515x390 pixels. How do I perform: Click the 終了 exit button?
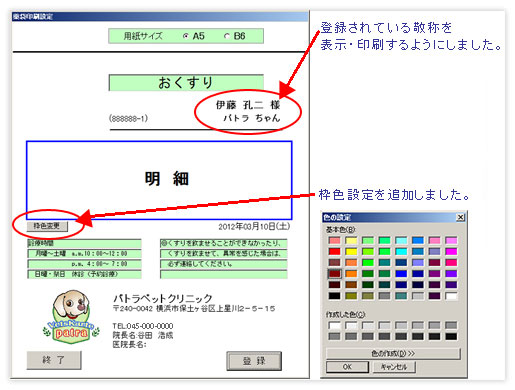pos(54,360)
